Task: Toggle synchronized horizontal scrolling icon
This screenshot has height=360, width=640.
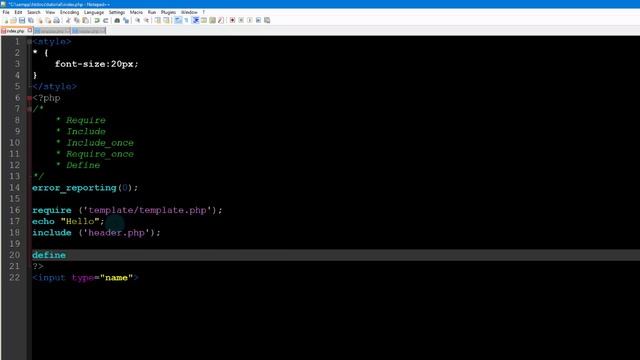Action: pyautogui.click(x=166, y=20)
